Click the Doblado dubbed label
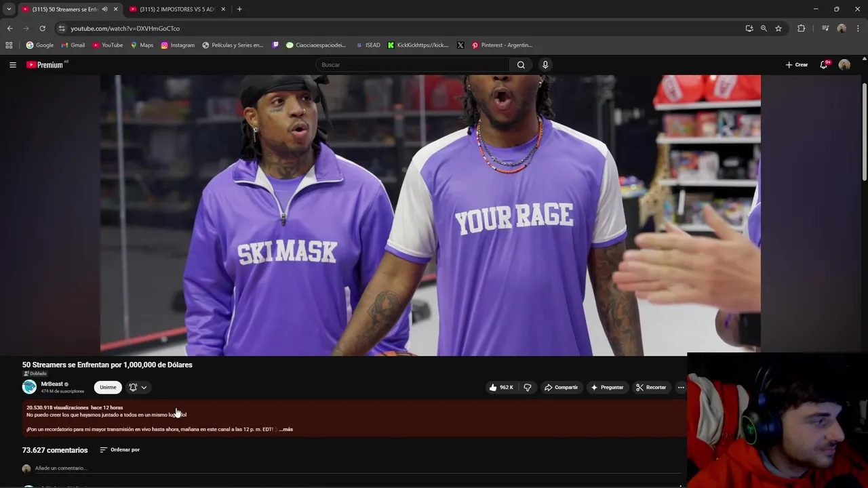 pos(35,373)
